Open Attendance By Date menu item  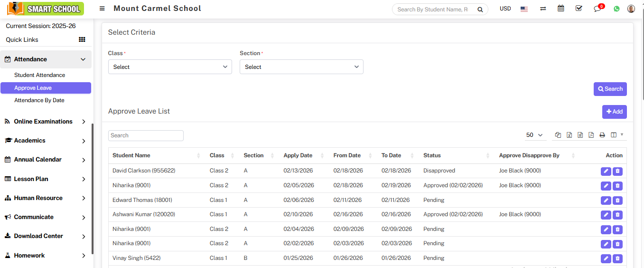39,100
